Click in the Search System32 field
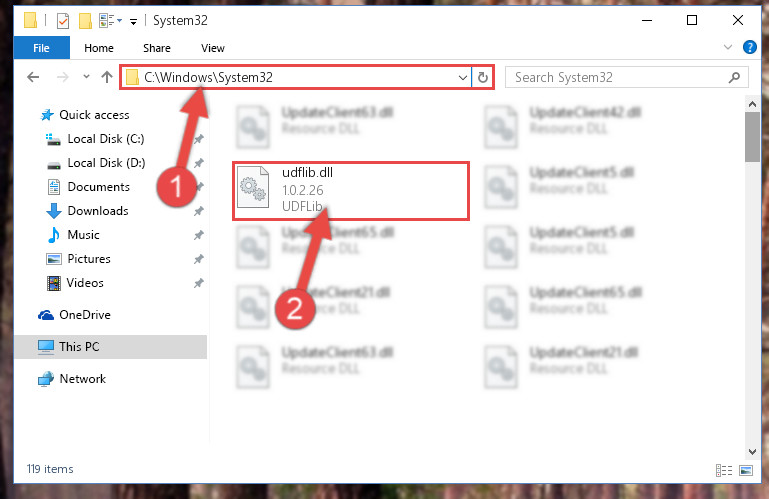 pos(617,78)
